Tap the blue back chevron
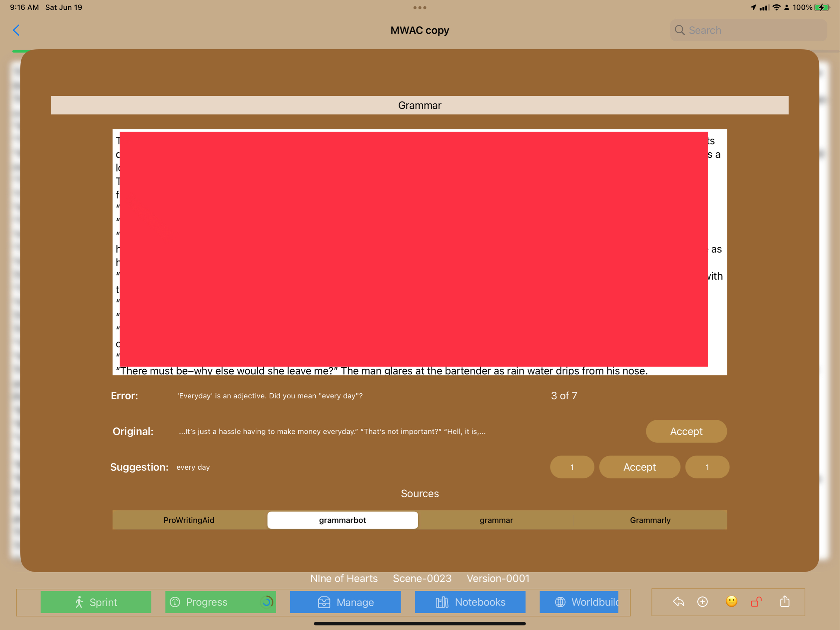This screenshot has width=840, height=630. (x=16, y=30)
